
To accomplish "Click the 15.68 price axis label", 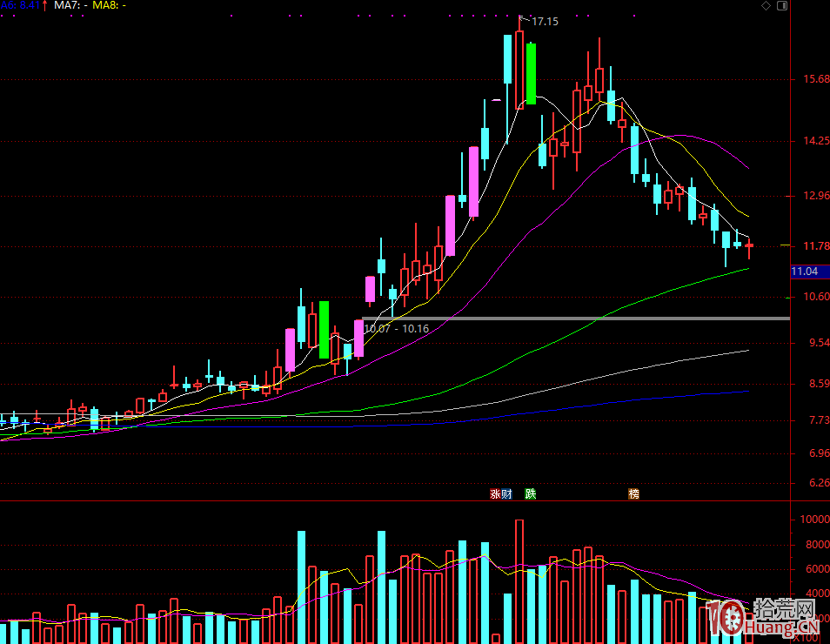I will coord(816,79).
